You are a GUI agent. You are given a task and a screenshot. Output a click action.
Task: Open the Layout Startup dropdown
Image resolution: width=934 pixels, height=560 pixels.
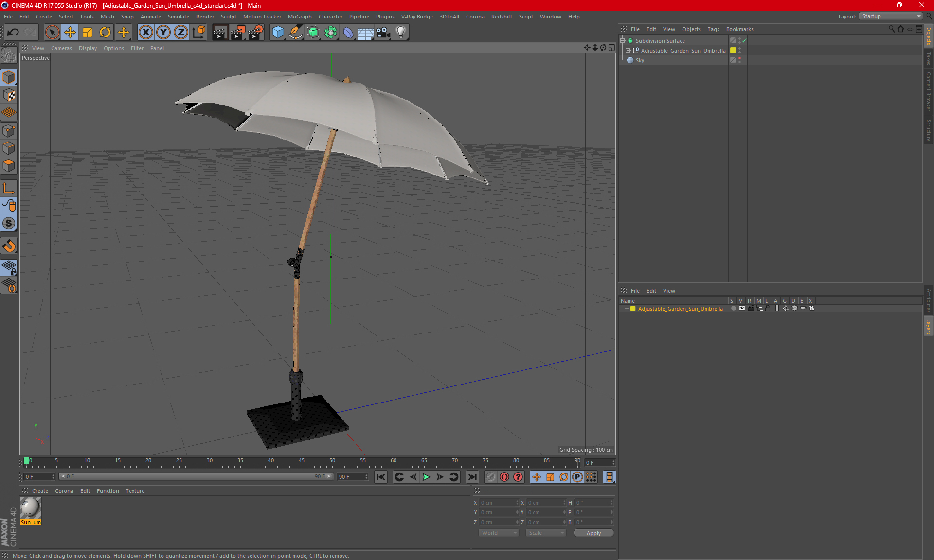891,16
